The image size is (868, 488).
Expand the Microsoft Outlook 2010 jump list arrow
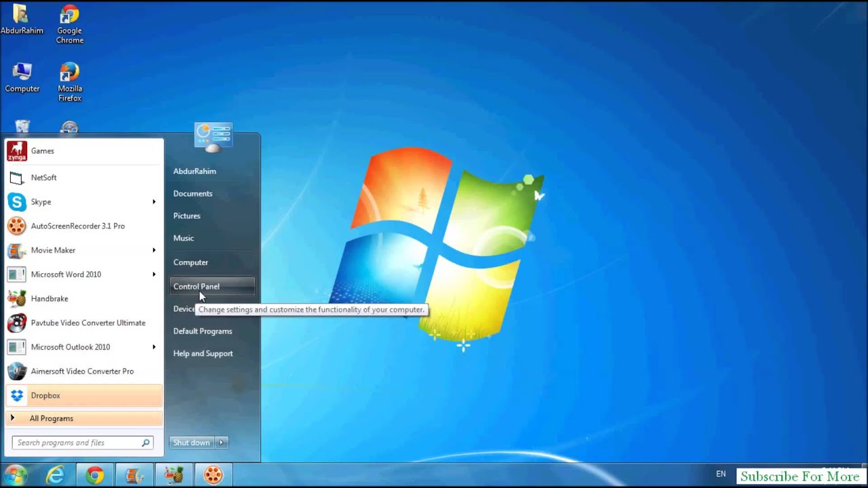154,347
